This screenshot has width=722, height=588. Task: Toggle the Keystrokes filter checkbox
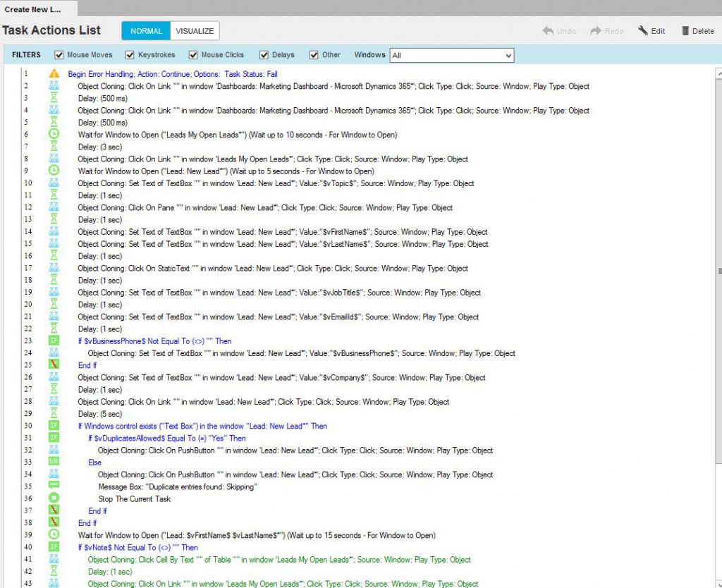pos(130,55)
